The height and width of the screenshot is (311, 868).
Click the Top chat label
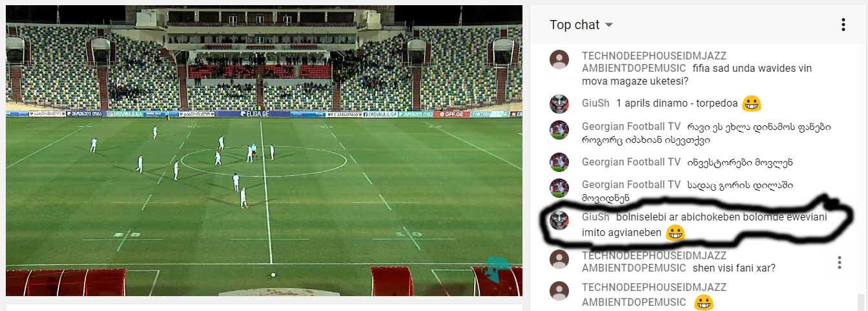pyautogui.click(x=574, y=25)
